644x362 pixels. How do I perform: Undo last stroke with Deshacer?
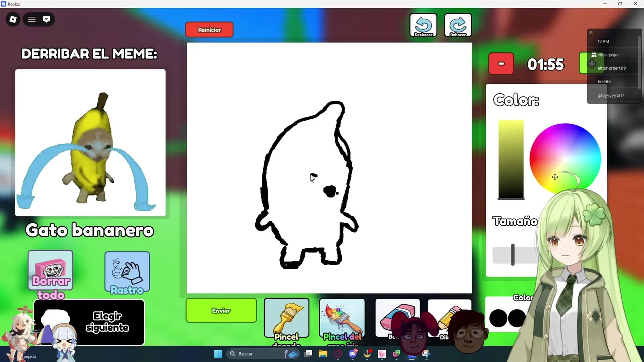[x=423, y=25]
